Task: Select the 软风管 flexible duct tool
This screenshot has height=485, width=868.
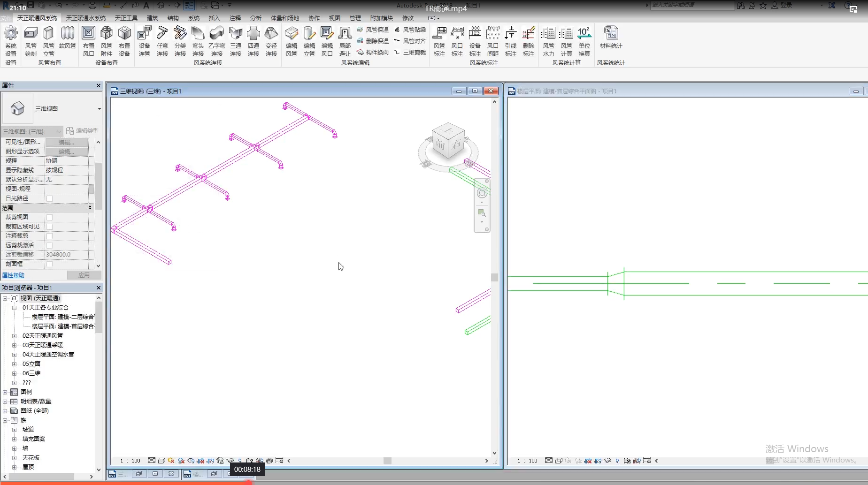Action: click(68, 34)
